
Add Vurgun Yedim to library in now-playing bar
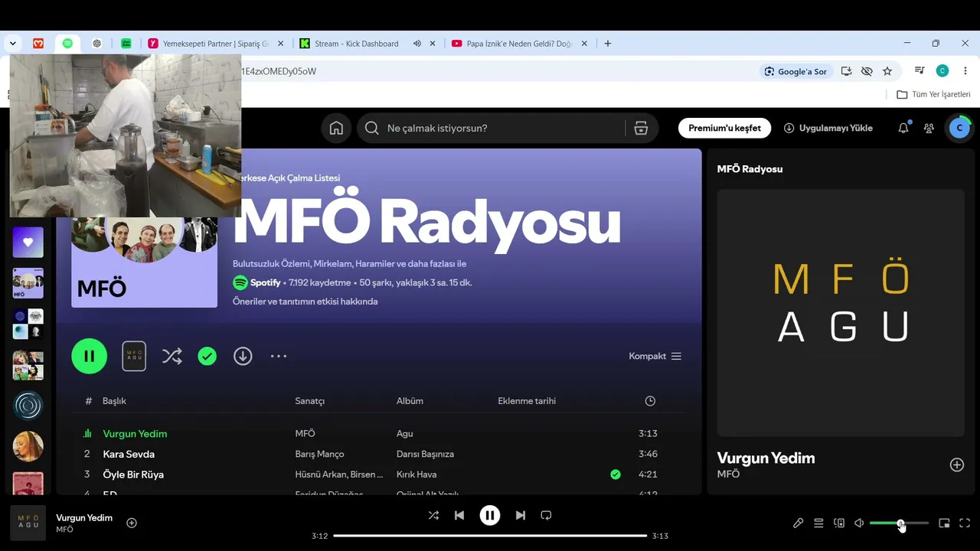[132, 523]
